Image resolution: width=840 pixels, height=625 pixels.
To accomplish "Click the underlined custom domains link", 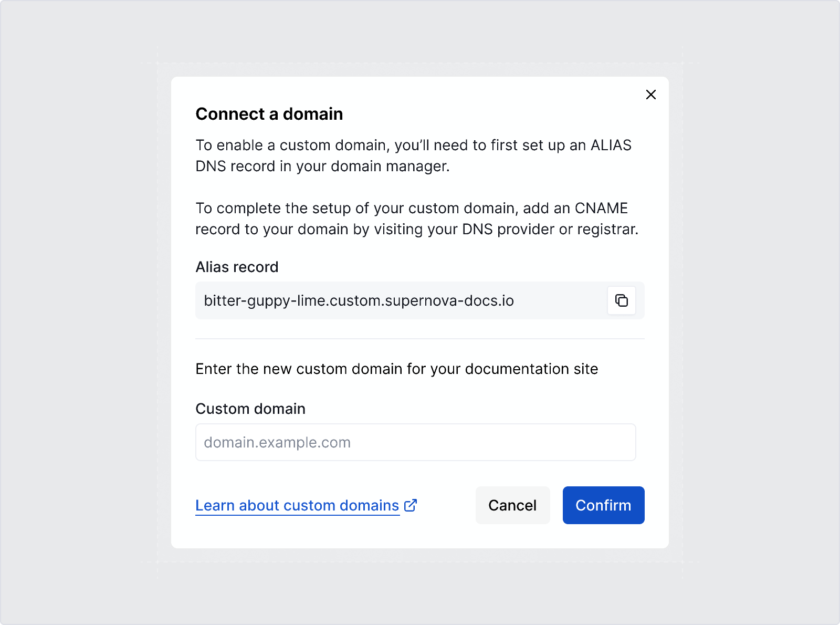I will pyautogui.click(x=297, y=505).
